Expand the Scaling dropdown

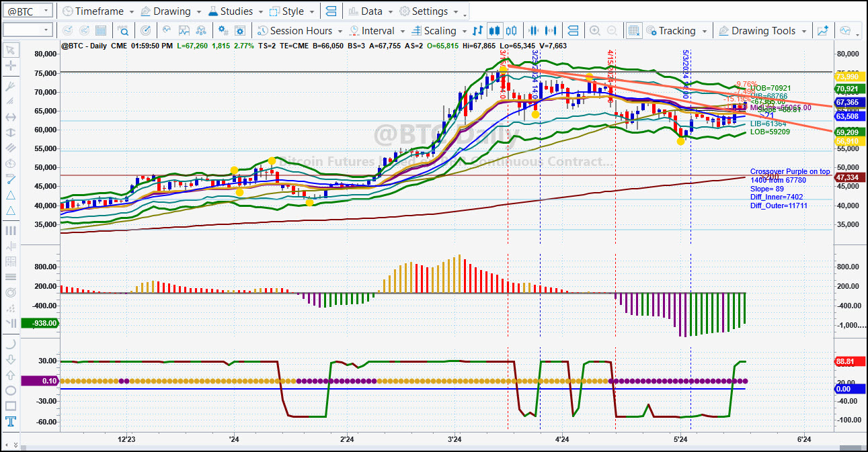[464, 31]
